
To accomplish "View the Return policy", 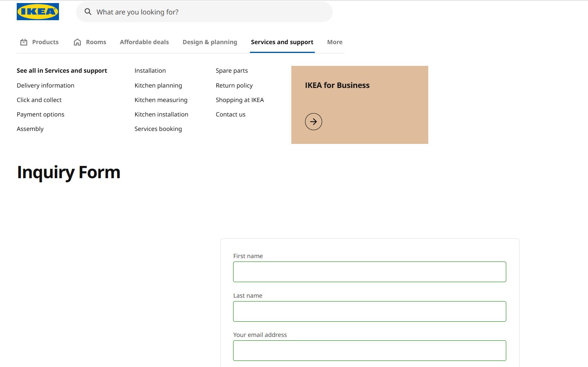I will coord(234,85).
